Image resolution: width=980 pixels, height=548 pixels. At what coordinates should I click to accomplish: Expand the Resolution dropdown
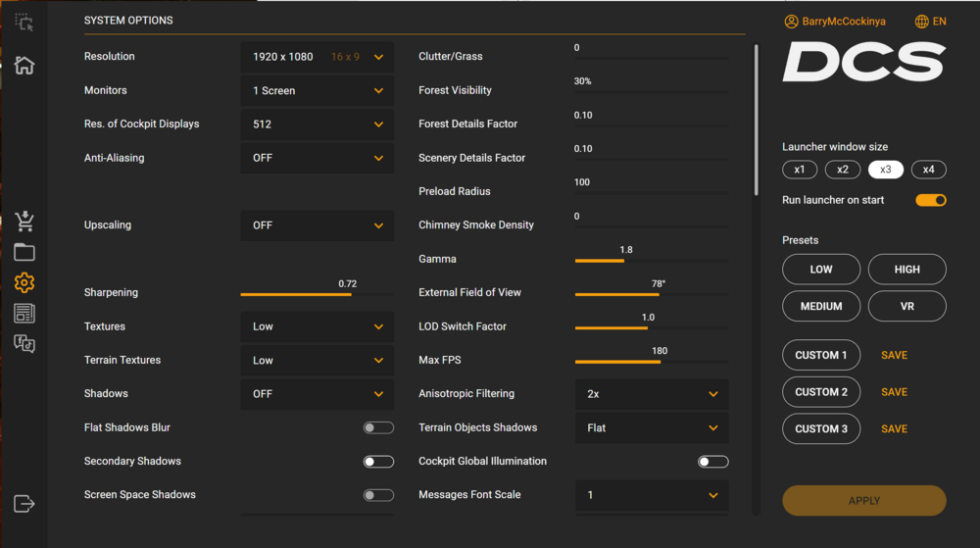[x=318, y=57]
